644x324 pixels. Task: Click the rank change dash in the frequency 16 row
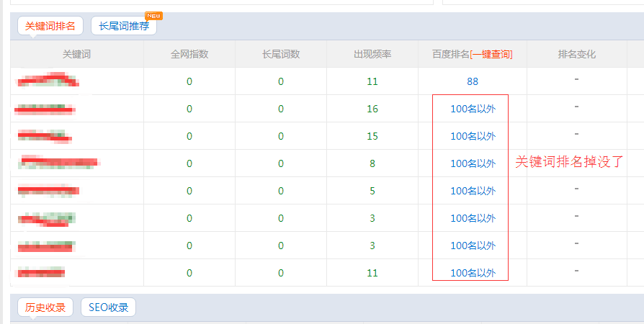click(x=576, y=107)
